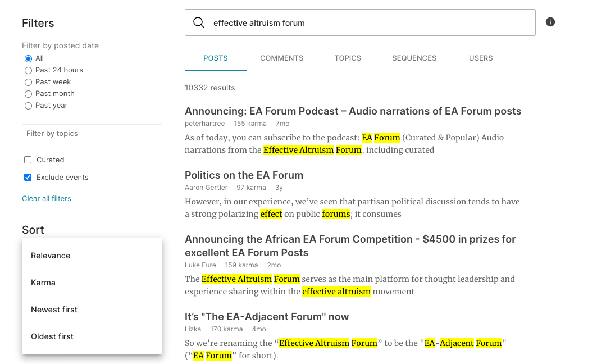
Task: Click the 155 karma label
Action: point(250,124)
